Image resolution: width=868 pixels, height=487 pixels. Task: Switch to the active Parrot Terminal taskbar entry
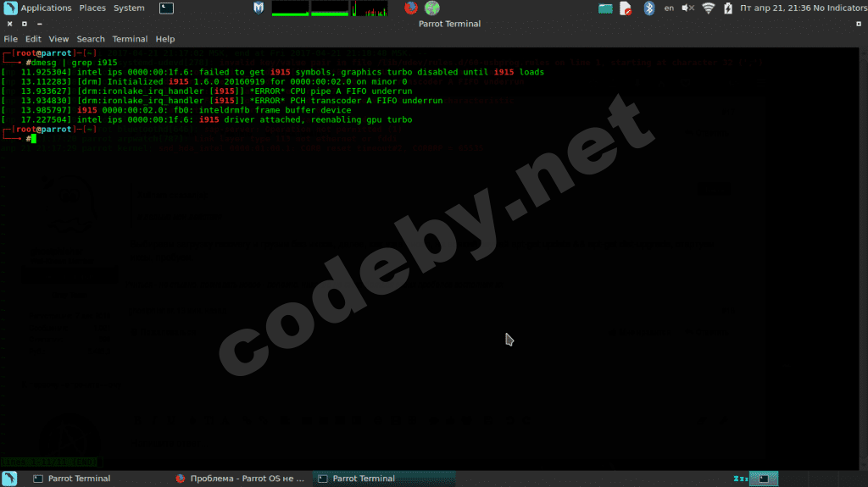384,479
